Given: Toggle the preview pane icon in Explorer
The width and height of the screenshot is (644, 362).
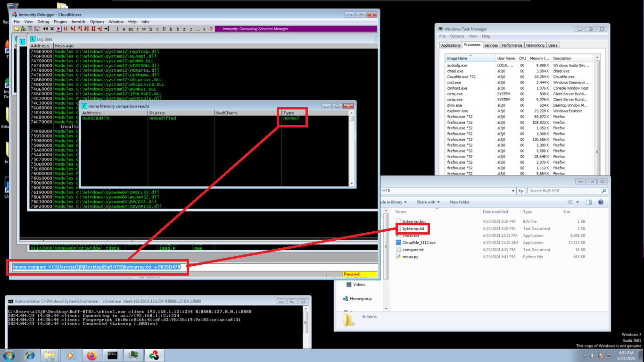Looking at the screenshot, I should pos(588,202).
